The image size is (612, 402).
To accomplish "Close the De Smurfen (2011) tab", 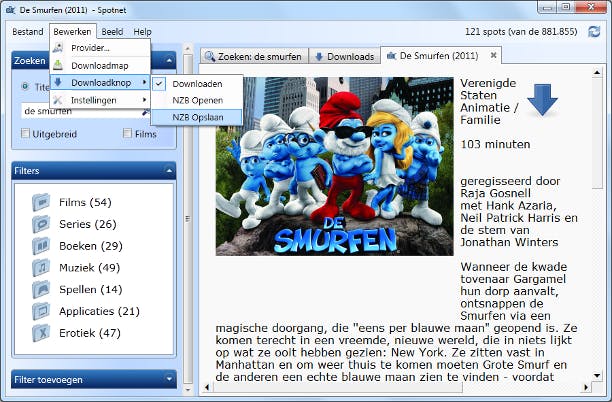I will [x=493, y=55].
